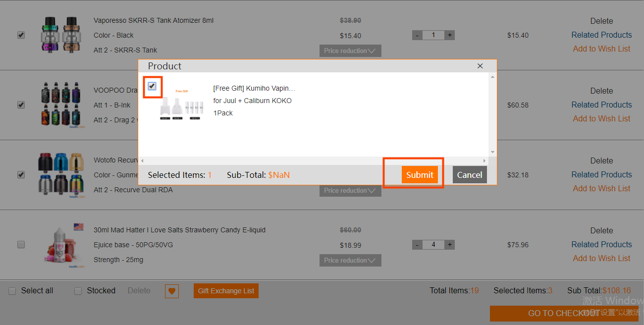
Task: Open the Free Gift Kumiho product thumbnail
Action: point(182,105)
